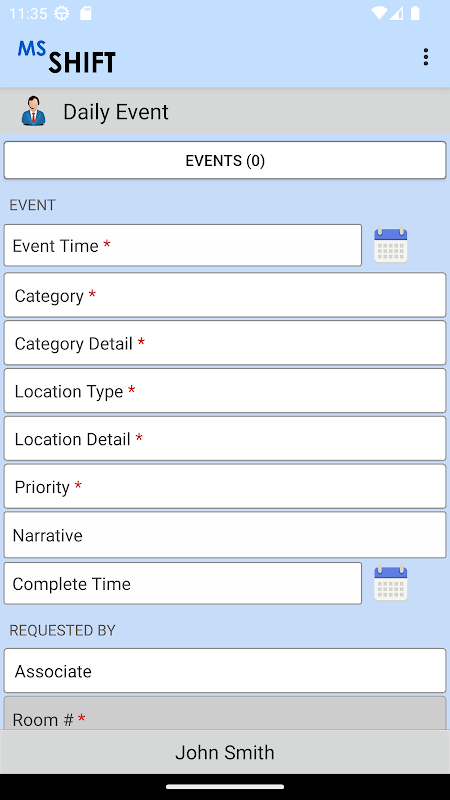The image size is (450, 800).
Task: Tap the Wi-Fi status icon
Action: (379, 13)
